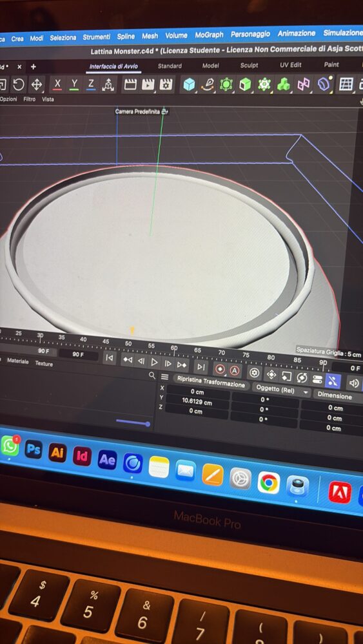Open the Crea menu
Screen dimensions: 363x644
coord(17,39)
